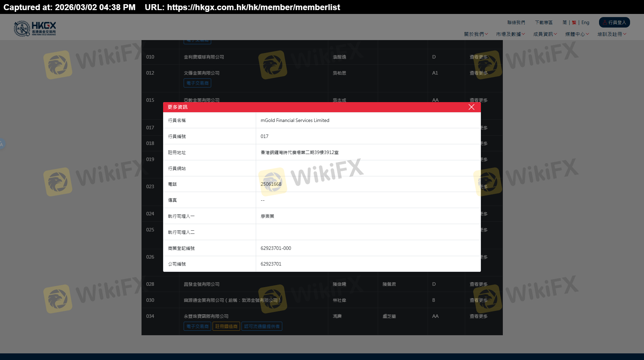Screen dimensions: 644x360
Task: Switch language to 简 (Simplified Chinese)
Action: tap(565, 22)
